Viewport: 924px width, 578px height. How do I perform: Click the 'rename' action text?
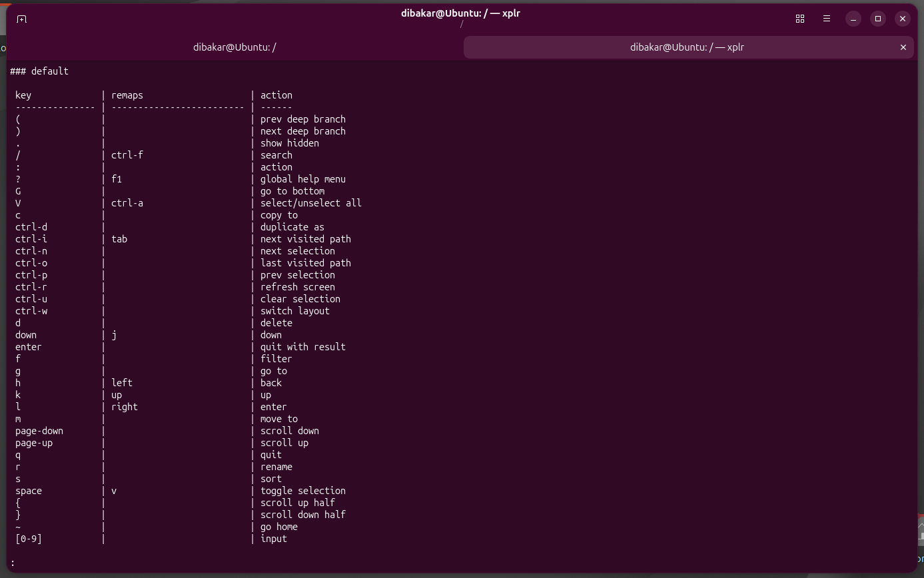pos(276,467)
